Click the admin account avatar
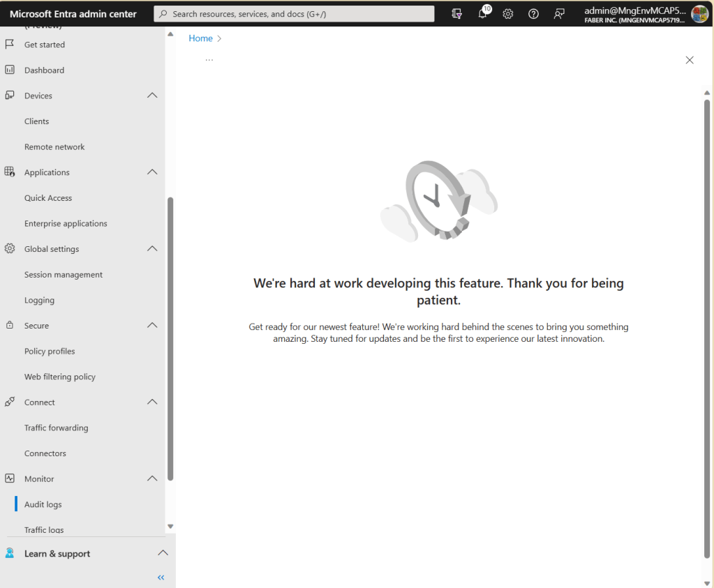 [x=699, y=14]
